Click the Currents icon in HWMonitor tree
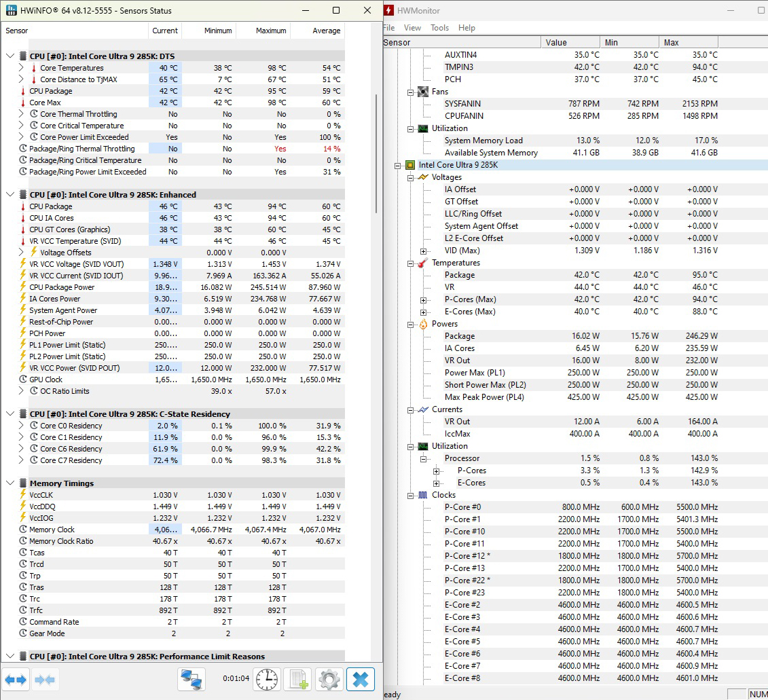The height and width of the screenshot is (700, 768). coord(422,409)
